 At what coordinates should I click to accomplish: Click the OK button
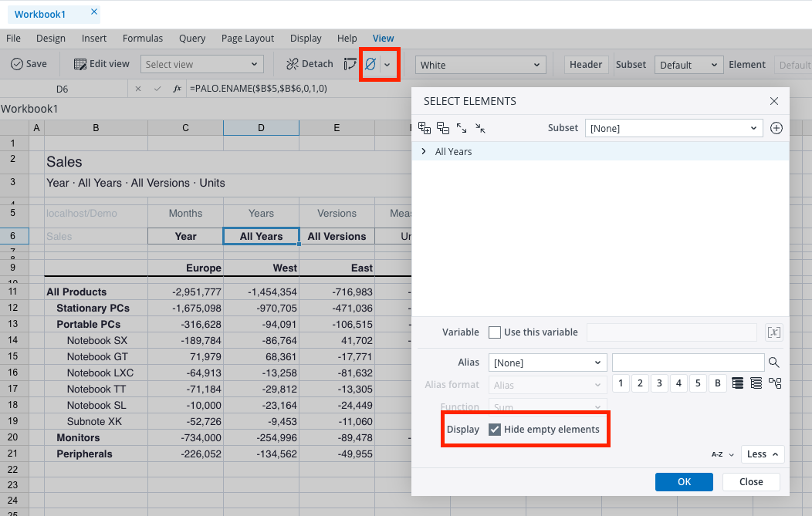point(684,482)
